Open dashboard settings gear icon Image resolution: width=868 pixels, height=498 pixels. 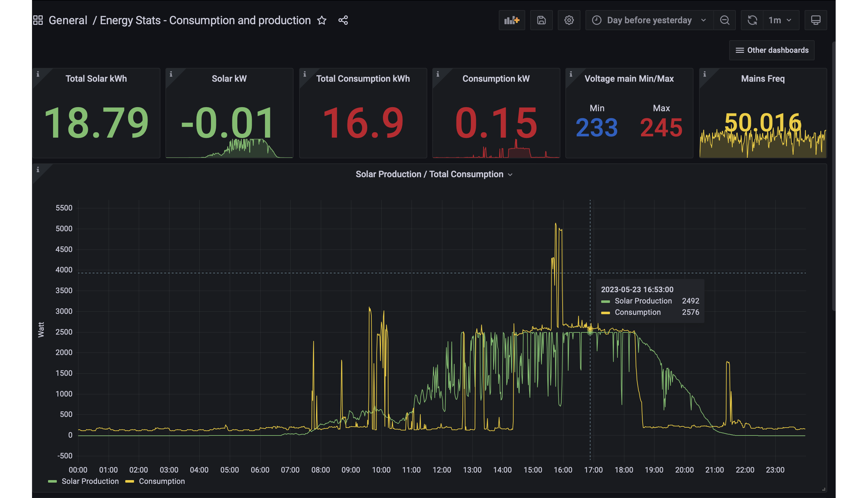click(x=569, y=20)
